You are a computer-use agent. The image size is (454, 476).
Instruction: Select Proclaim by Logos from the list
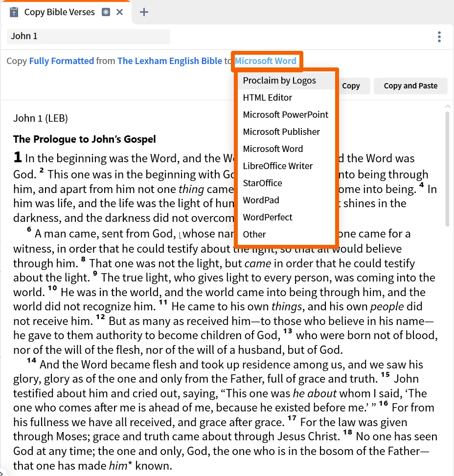286,81
